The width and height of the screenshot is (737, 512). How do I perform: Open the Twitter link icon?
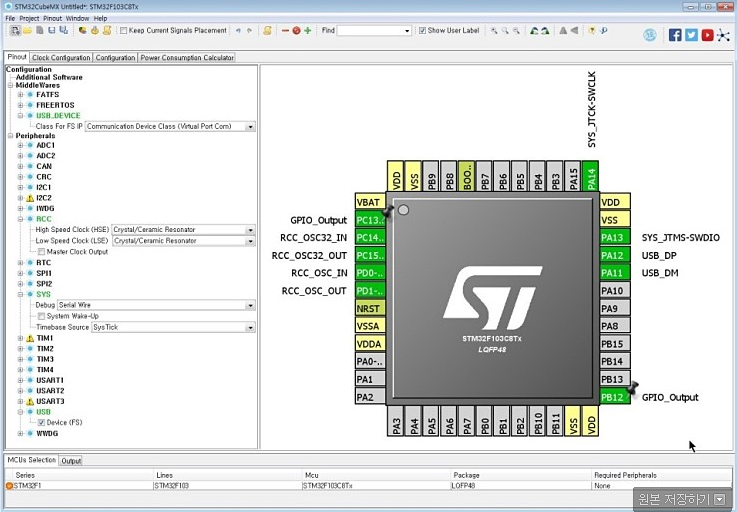pyautogui.click(x=691, y=35)
